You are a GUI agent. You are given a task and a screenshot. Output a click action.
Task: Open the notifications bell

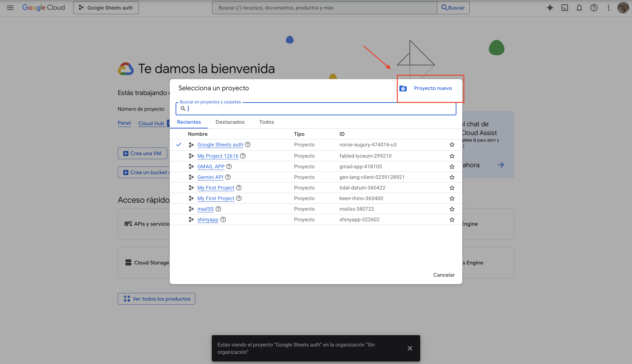click(579, 8)
